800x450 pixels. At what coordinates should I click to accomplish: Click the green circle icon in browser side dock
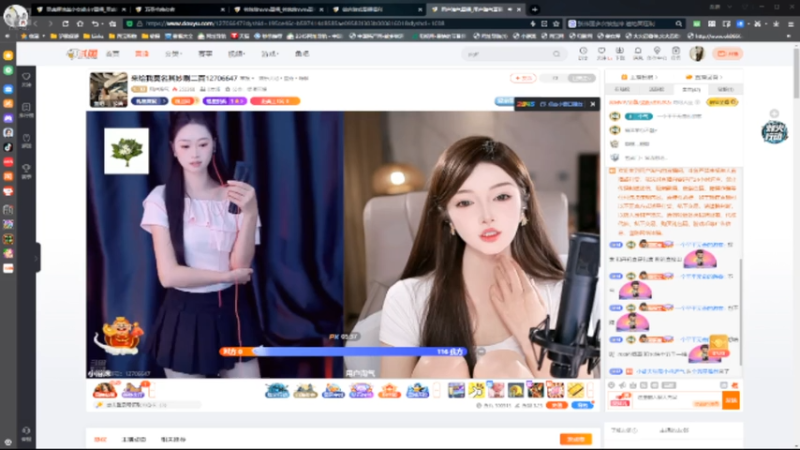tap(8, 70)
